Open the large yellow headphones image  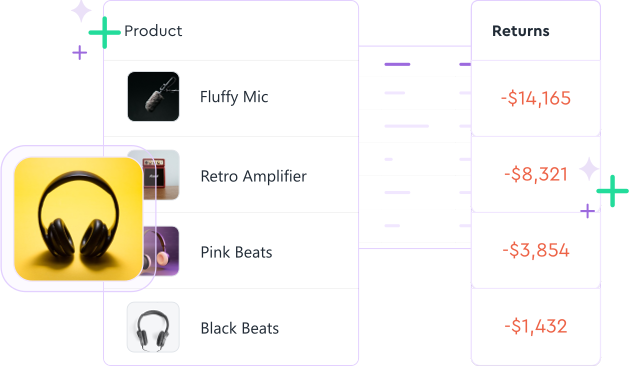coord(78,219)
